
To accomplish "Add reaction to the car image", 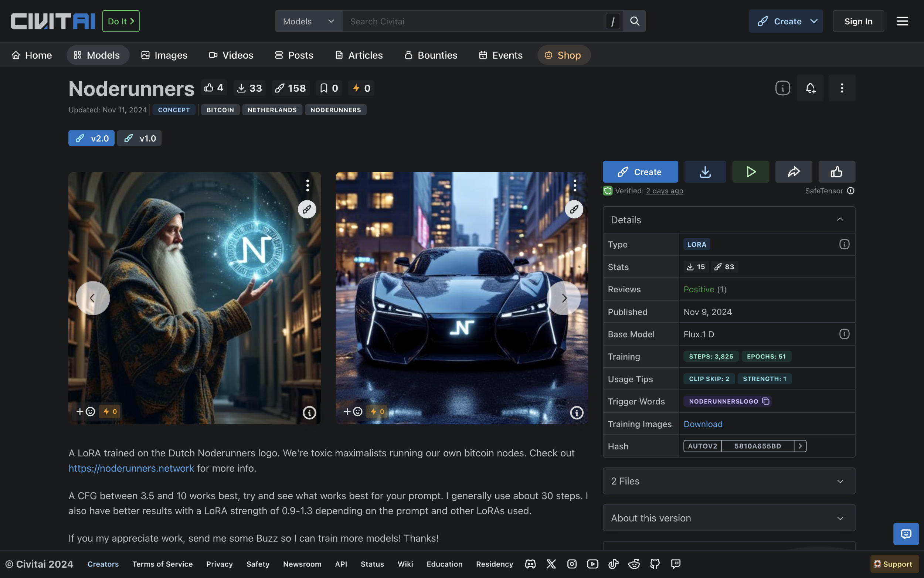I will coord(353,411).
